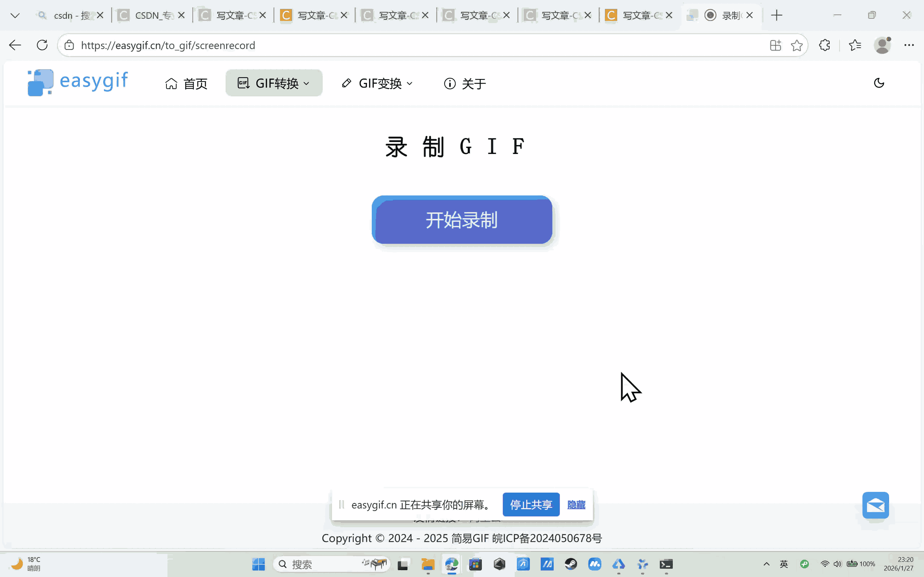Screen dimensions: 924x577
Task: Open the favorites list icon
Action: tap(855, 45)
